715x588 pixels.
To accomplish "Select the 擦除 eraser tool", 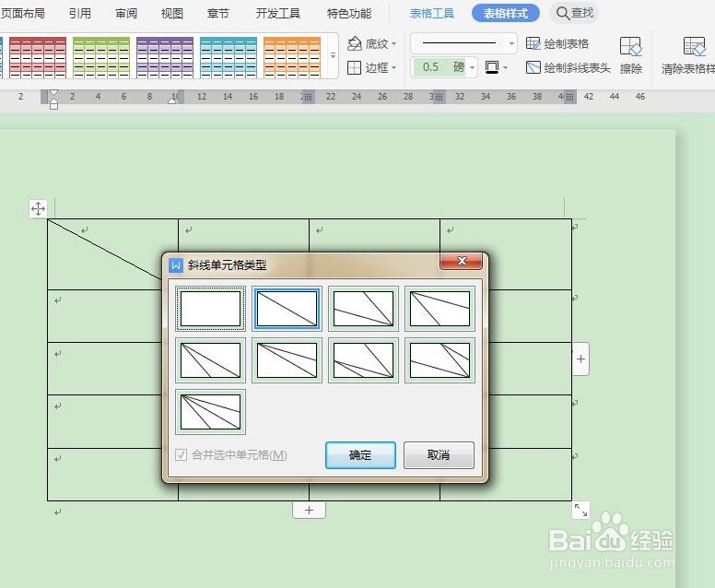I will (x=631, y=55).
